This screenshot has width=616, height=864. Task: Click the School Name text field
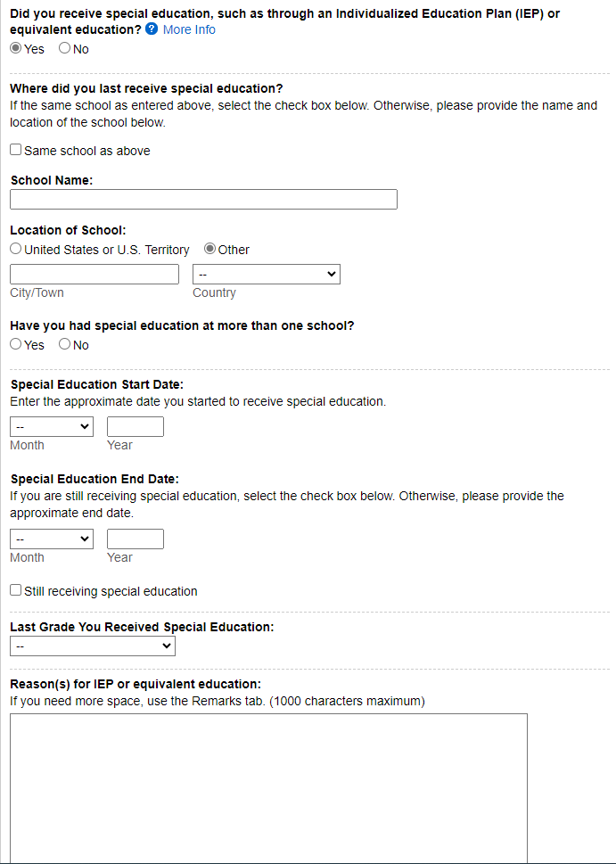[x=203, y=200]
